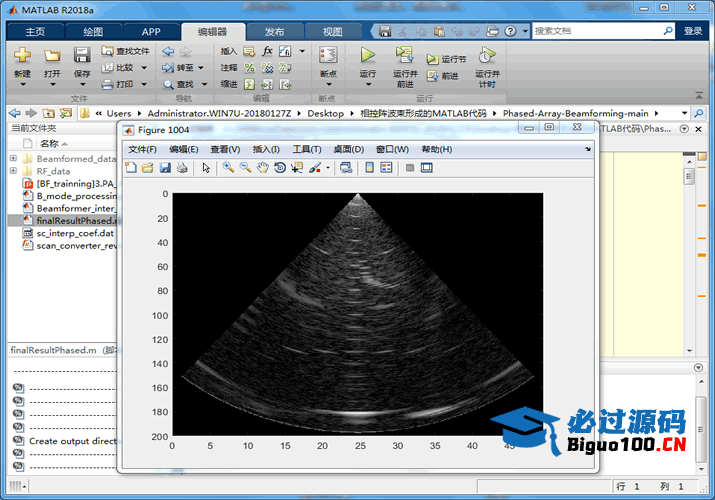The height and width of the screenshot is (500, 715).
Task: Expand the Beamformed_data folder tree node
Action: pyautogui.click(x=13, y=158)
